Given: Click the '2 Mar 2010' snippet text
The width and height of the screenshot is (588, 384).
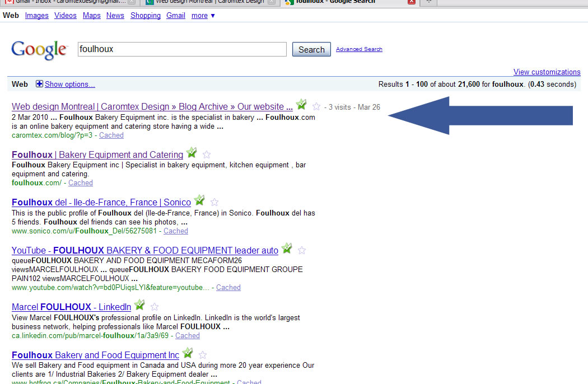Looking at the screenshot, I should [30, 118].
